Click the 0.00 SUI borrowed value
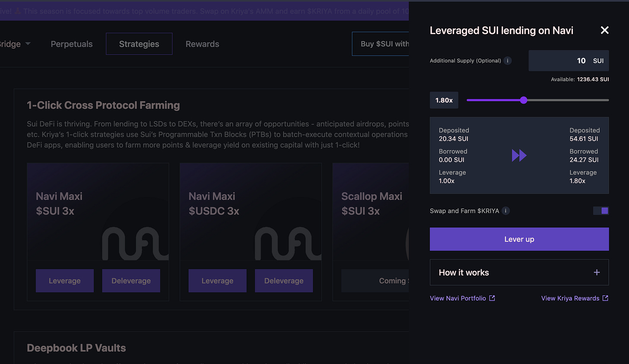Image resolution: width=629 pixels, height=364 pixels. (x=451, y=160)
